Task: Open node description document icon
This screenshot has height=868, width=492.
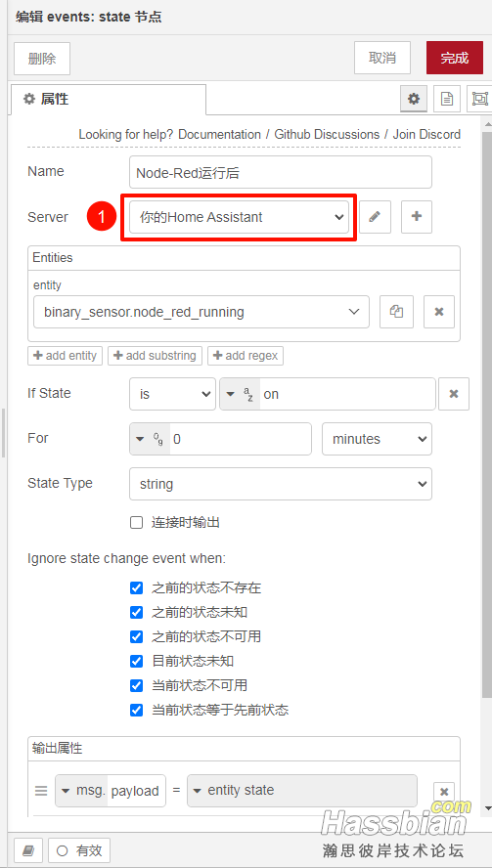Action: coord(447,99)
